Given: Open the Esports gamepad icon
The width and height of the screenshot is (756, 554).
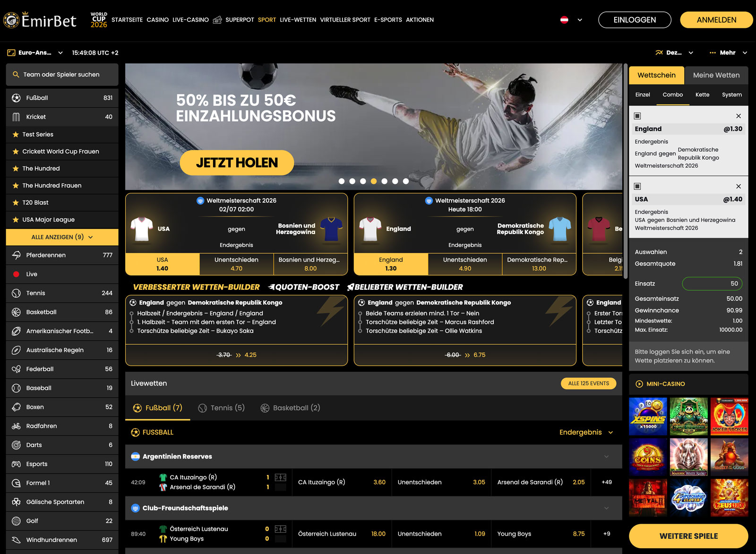Looking at the screenshot, I should [x=16, y=464].
